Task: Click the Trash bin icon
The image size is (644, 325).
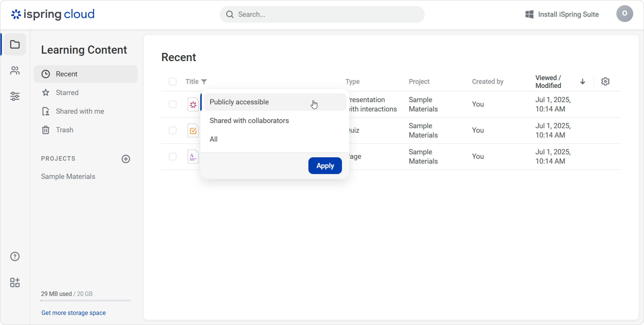Action: click(x=45, y=130)
